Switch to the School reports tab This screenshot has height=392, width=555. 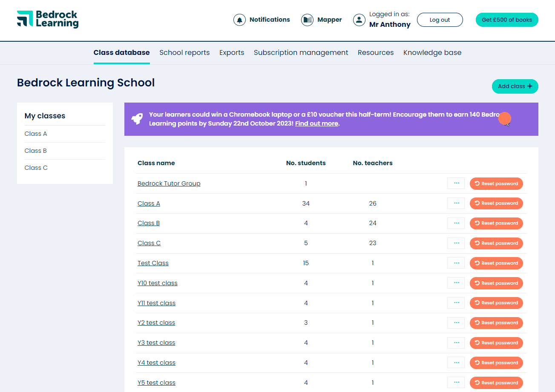tap(184, 52)
